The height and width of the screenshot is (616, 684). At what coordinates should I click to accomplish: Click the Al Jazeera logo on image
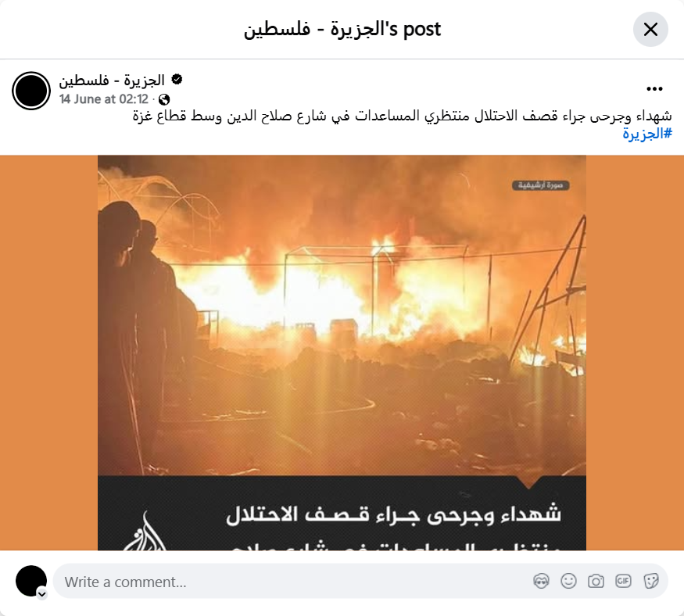pos(145,533)
